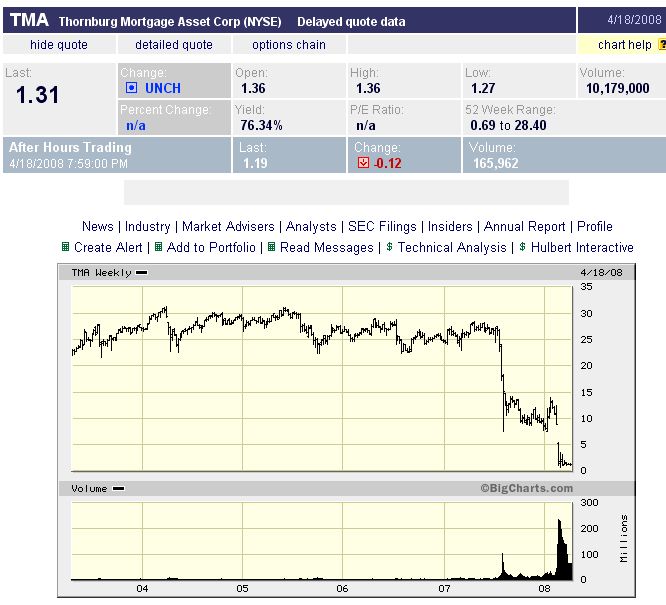Click the blue unchanged indicator icon
The image size is (666, 605).
pyautogui.click(x=132, y=88)
